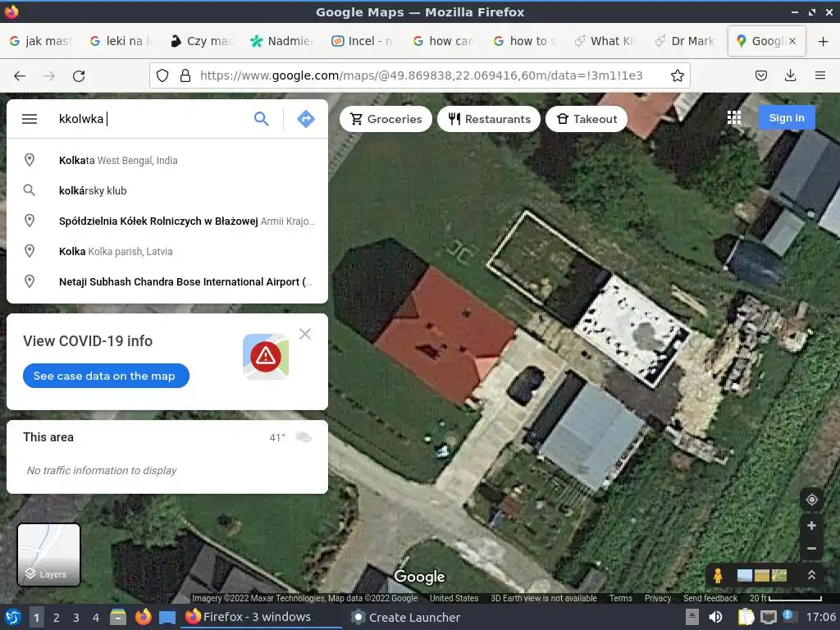The width and height of the screenshot is (840, 630).
Task: Activate the Street View pegman
Action: click(718, 575)
